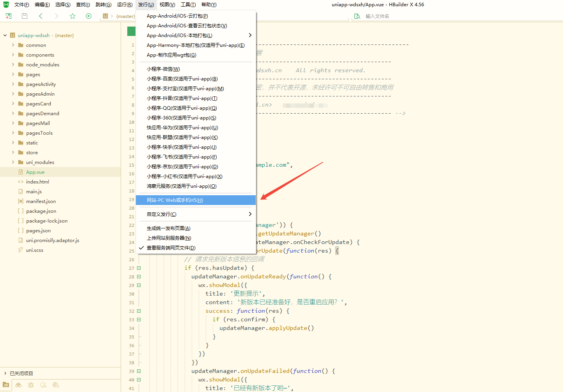Select 小程序-微信(W) menu item
563x392 pixels.
pyautogui.click(x=196, y=69)
